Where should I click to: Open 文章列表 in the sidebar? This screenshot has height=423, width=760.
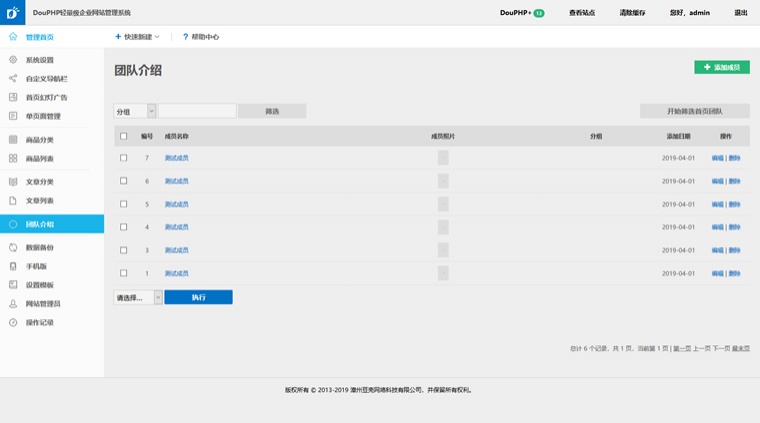(40, 201)
